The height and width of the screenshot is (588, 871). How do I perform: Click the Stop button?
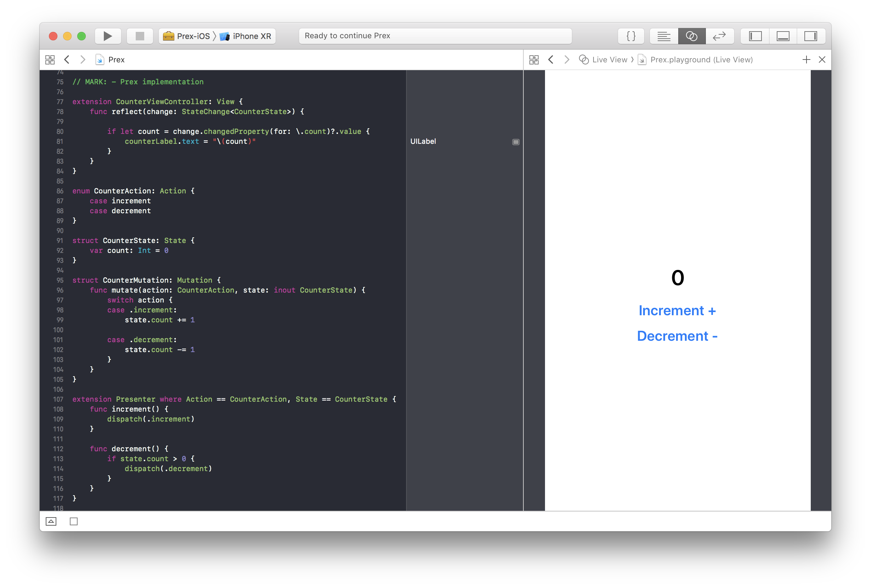point(140,36)
